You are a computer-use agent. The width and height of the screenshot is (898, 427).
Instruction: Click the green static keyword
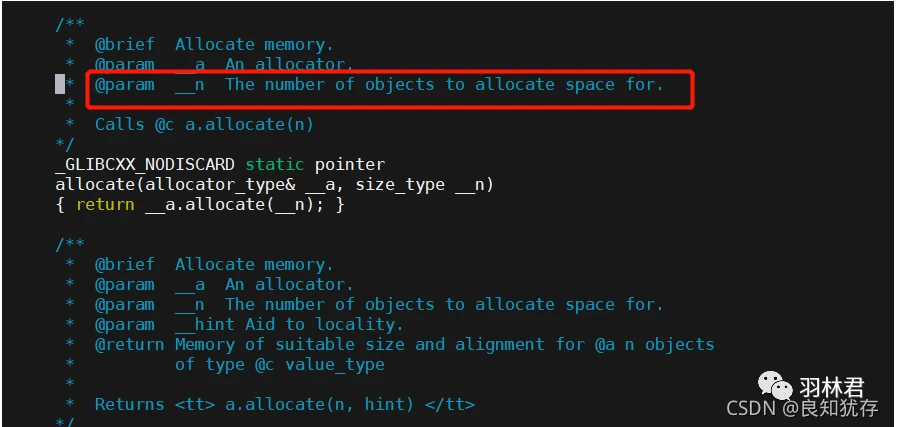click(x=275, y=165)
